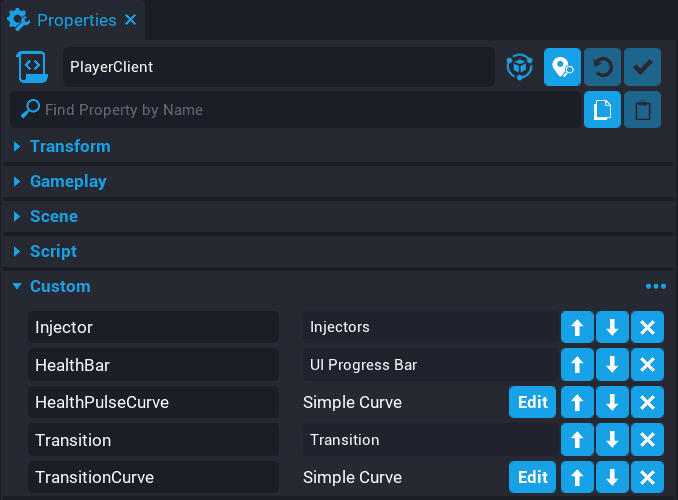Click the networking cube icon next to name

(519, 67)
